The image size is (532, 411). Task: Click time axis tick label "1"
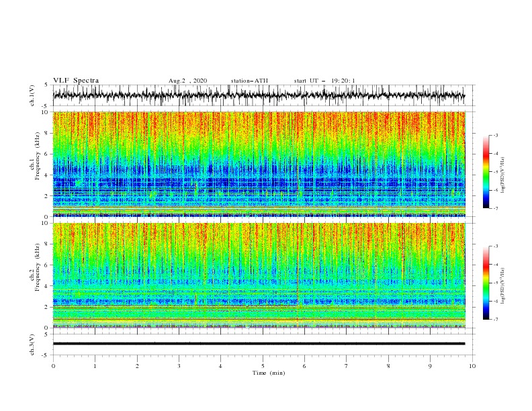pyautogui.click(x=95, y=366)
